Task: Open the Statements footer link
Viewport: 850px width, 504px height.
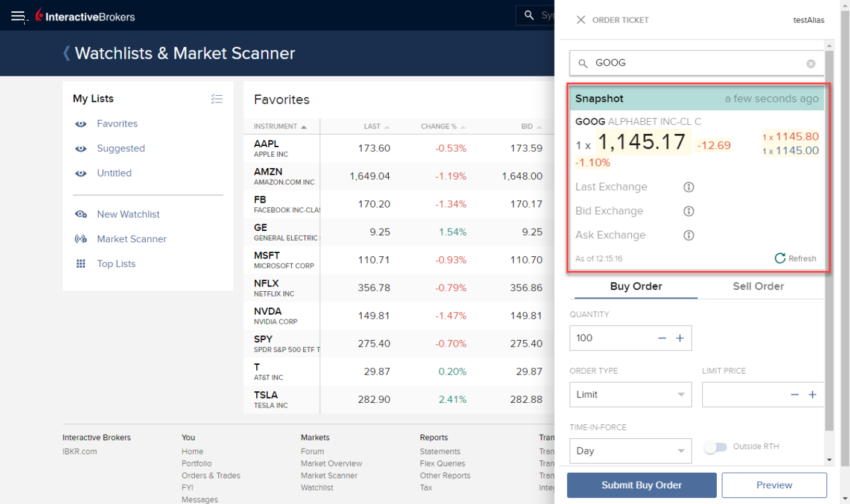Action: (x=440, y=452)
